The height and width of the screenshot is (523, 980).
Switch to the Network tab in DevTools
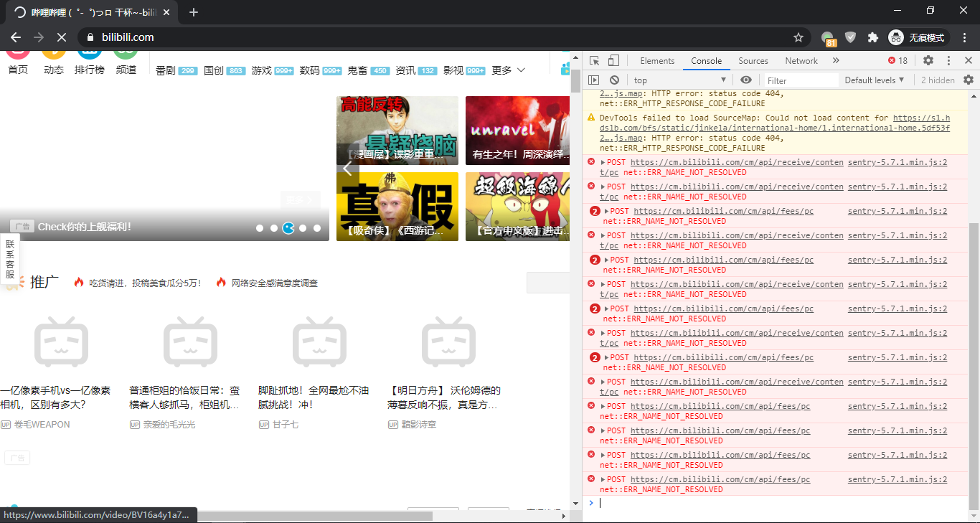(x=801, y=61)
